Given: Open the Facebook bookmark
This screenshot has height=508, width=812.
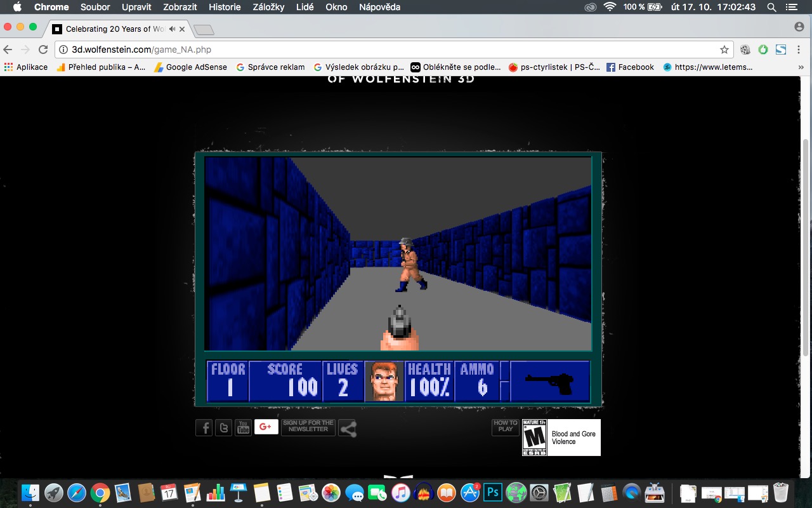Looking at the screenshot, I should 630,67.
